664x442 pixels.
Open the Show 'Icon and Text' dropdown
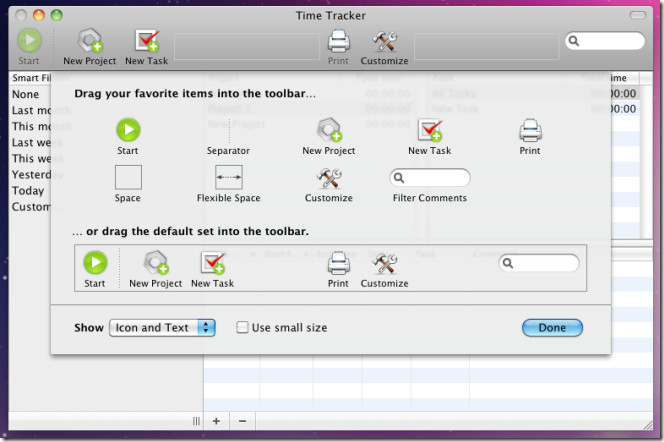[x=162, y=328]
